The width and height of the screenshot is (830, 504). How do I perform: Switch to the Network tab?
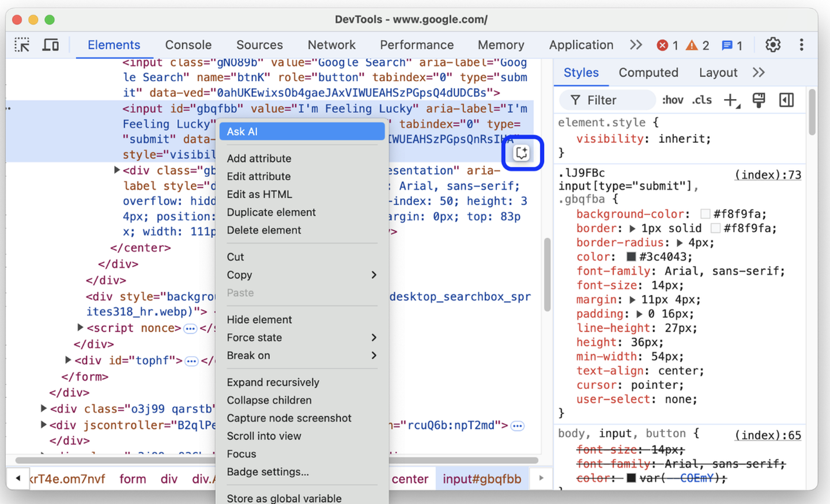331,45
